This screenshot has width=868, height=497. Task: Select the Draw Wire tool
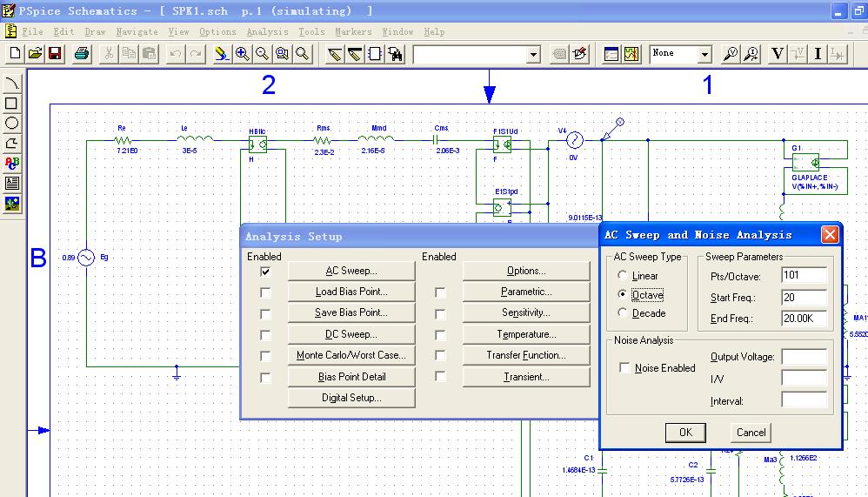[x=334, y=54]
